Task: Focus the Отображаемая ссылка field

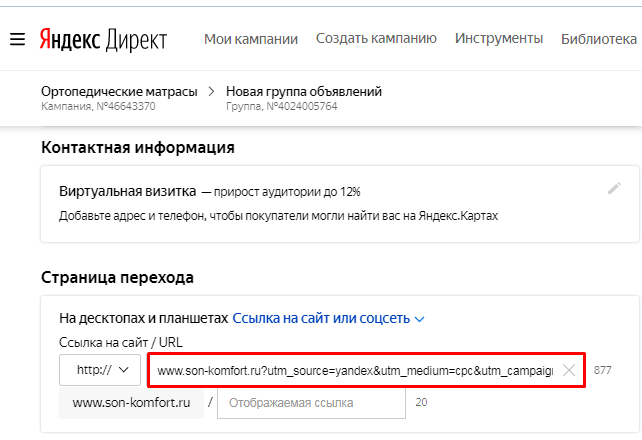Action: (x=311, y=403)
